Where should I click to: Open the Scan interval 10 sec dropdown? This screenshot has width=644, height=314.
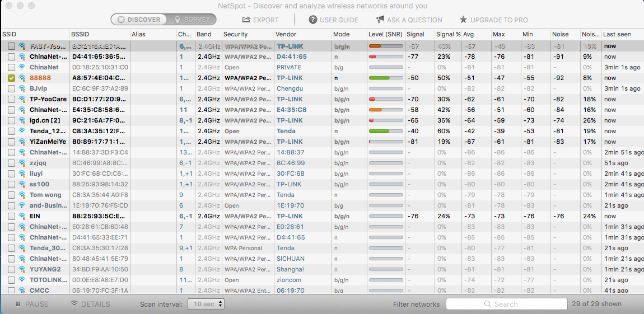pos(206,304)
